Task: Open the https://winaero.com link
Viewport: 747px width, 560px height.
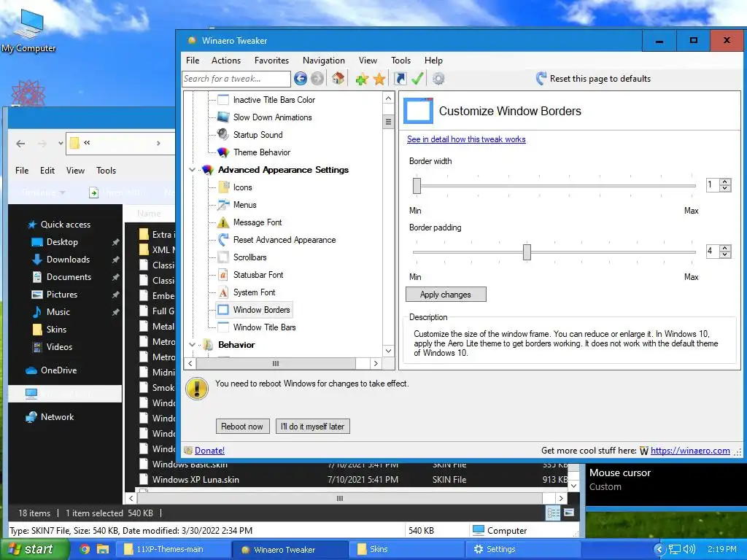Action: click(x=690, y=451)
